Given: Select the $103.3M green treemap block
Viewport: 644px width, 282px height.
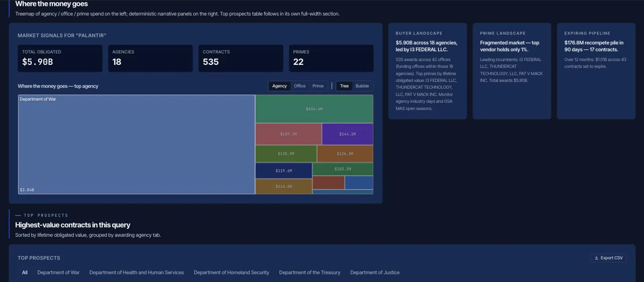Looking at the screenshot, I should tap(343, 169).
